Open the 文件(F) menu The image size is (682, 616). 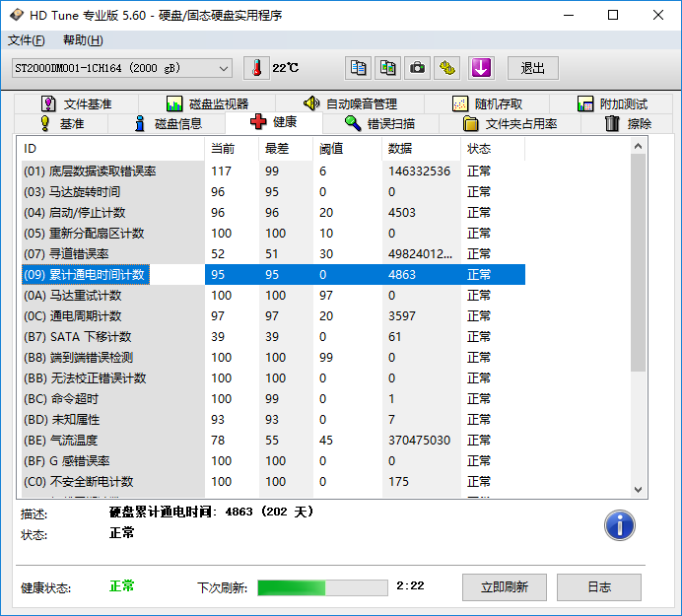[x=26, y=40]
